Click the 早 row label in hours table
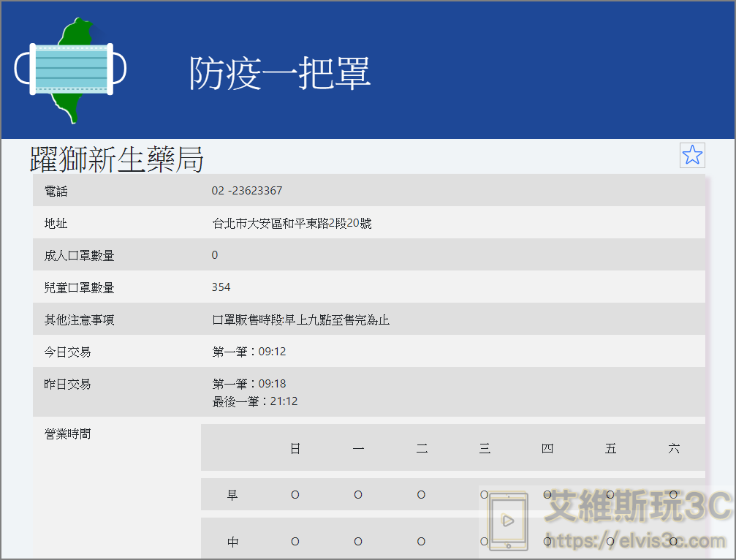736x560 pixels. [x=232, y=494]
